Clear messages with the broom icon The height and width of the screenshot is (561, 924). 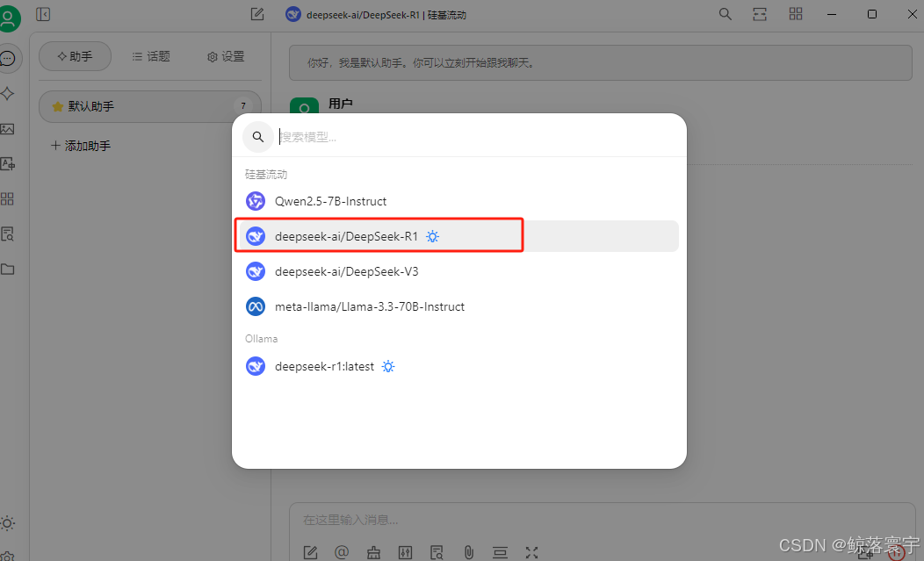373,552
